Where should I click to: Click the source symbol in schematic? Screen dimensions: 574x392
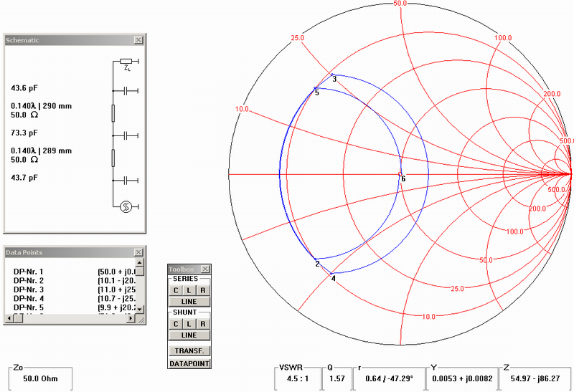[x=126, y=207]
